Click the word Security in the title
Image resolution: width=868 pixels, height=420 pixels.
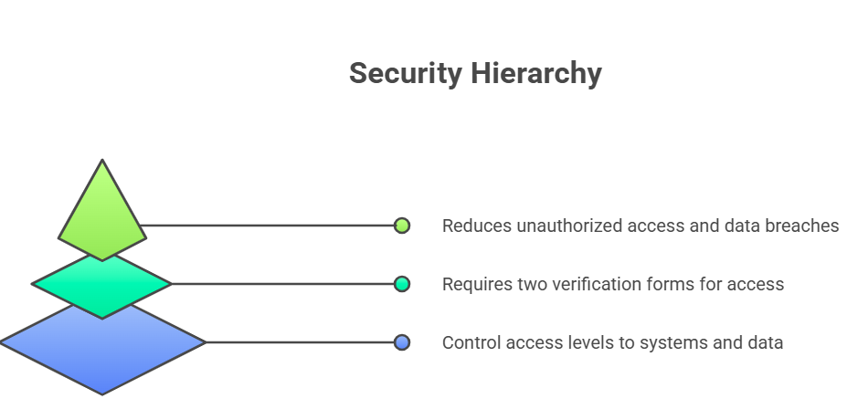coord(405,74)
